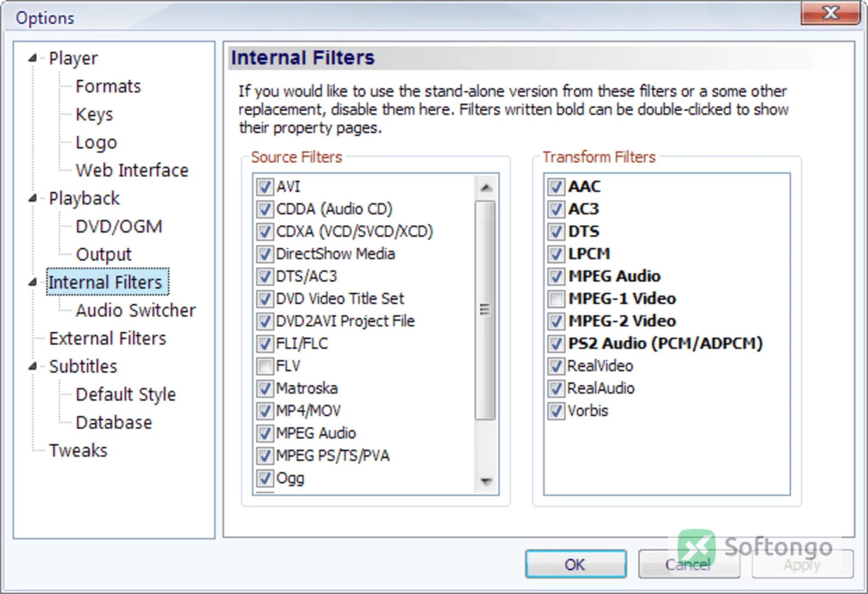Click the Cancel button
This screenshot has width=868, height=594.
(689, 564)
